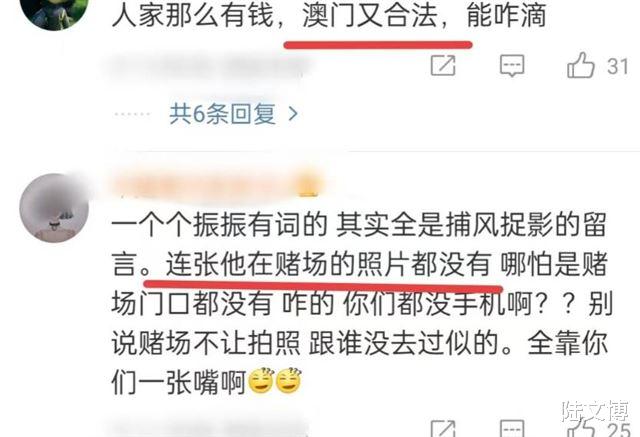This screenshot has height=437, width=640.
Task: Tap the share icon on the first comment
Action: click(x=443, y=66)
